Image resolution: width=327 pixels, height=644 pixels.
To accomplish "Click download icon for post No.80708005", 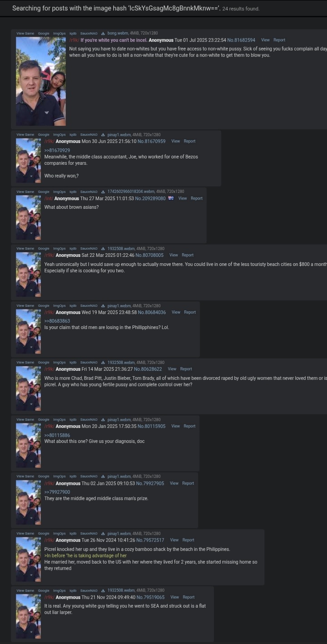I will [x=103, y=249].
